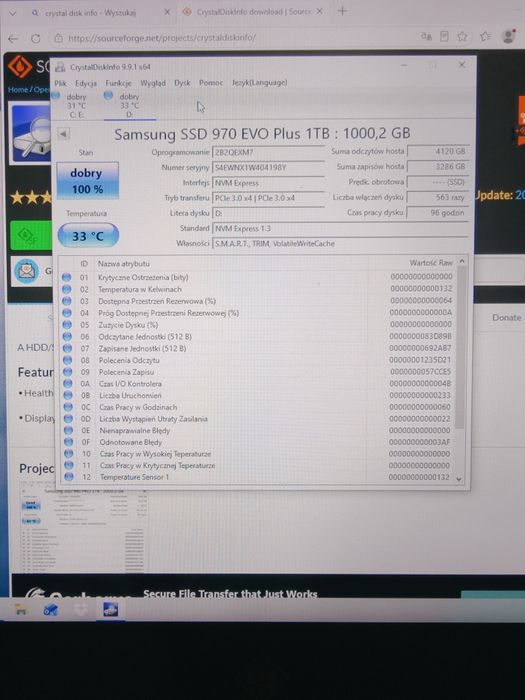Viewport: 525px width, 700px height.
Task: Open project screenshot thumbnail on SourceForge page
Action: (83, 527)
